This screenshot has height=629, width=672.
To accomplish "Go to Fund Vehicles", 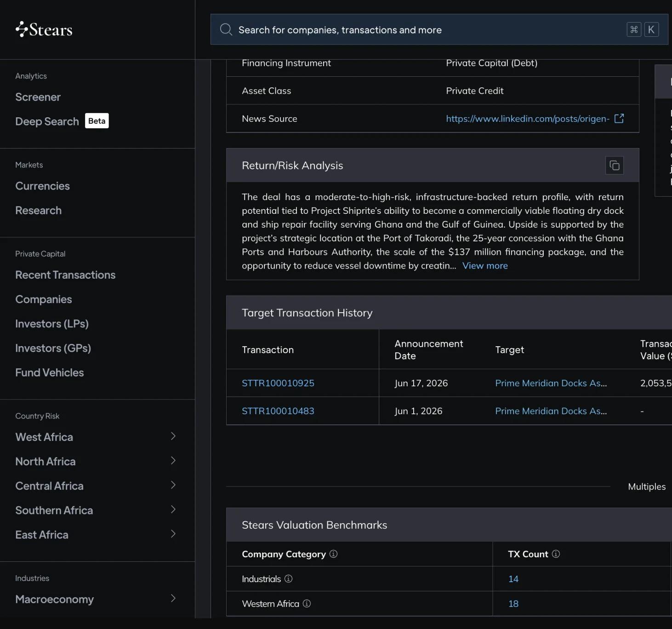I will pos(50,372).
